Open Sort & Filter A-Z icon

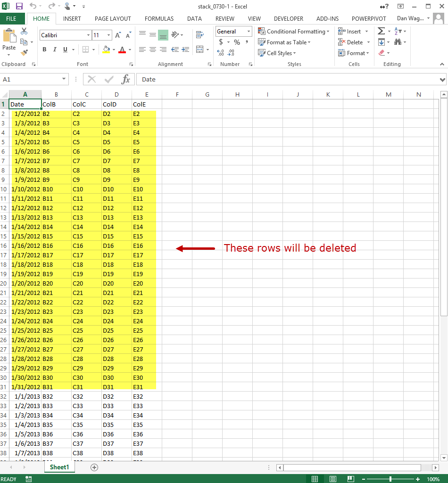point(398,31)
